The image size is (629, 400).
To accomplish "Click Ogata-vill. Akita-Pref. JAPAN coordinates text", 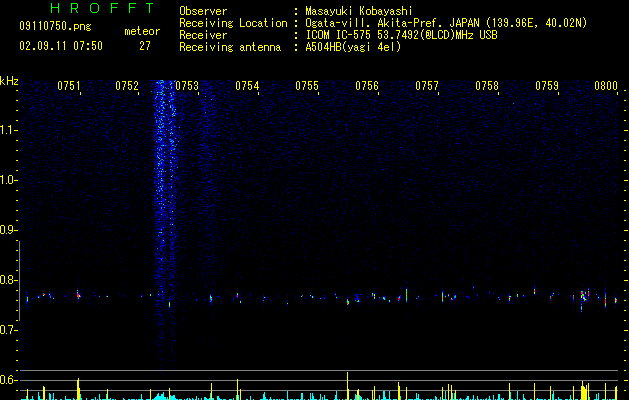I will (x=446, y=23).
